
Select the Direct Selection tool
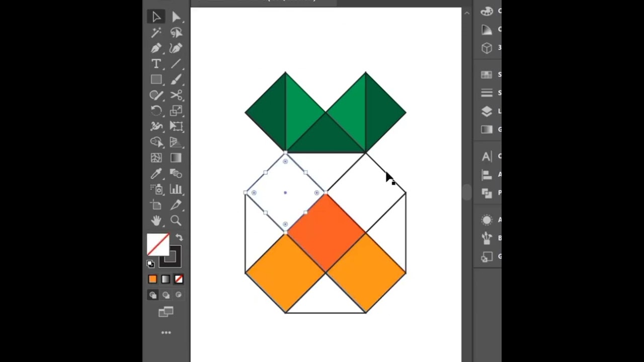pyautogui.click(x=176, y=17)
